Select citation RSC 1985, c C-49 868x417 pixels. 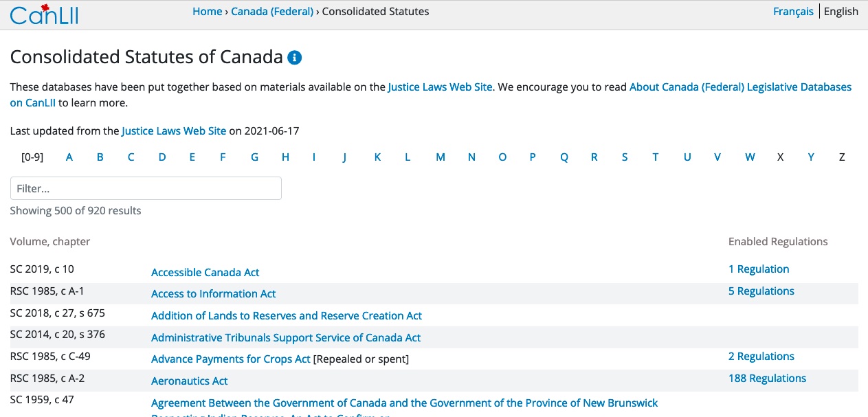pos(50,357)
